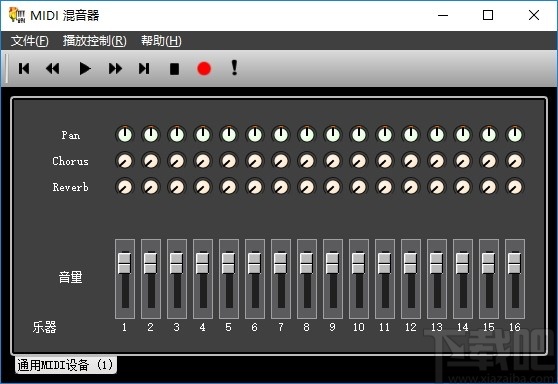Click the volume fader for channel 13

[437, 263]
